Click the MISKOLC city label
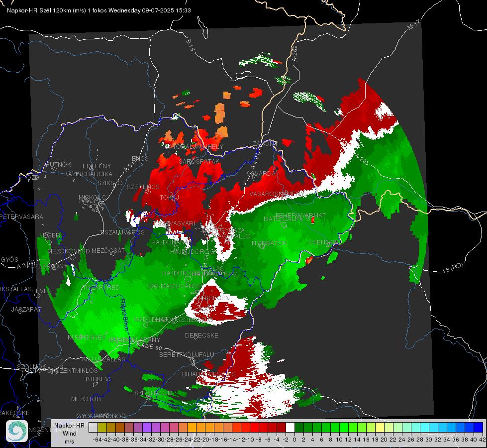 pyautogui.click(x=92, y=198)
